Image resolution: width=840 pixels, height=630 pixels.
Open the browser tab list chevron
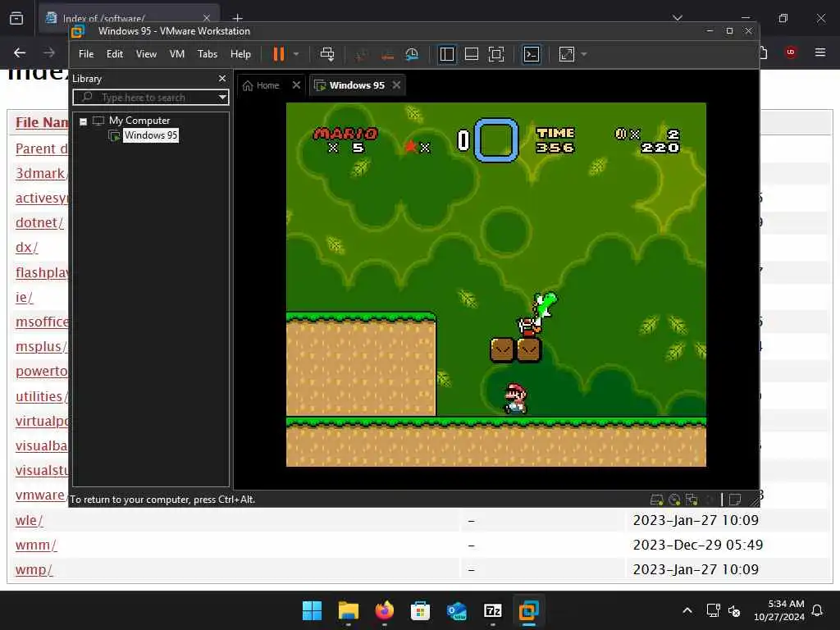(678, 18)
